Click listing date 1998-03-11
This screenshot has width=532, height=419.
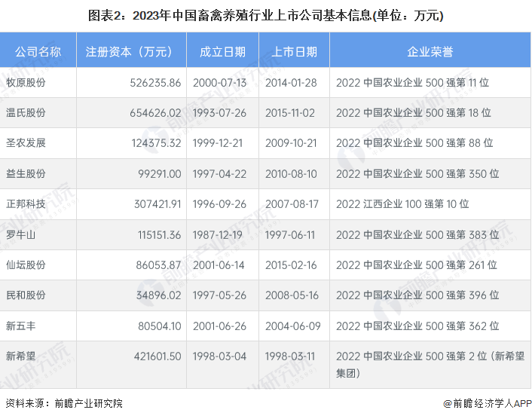coord(290,356)
